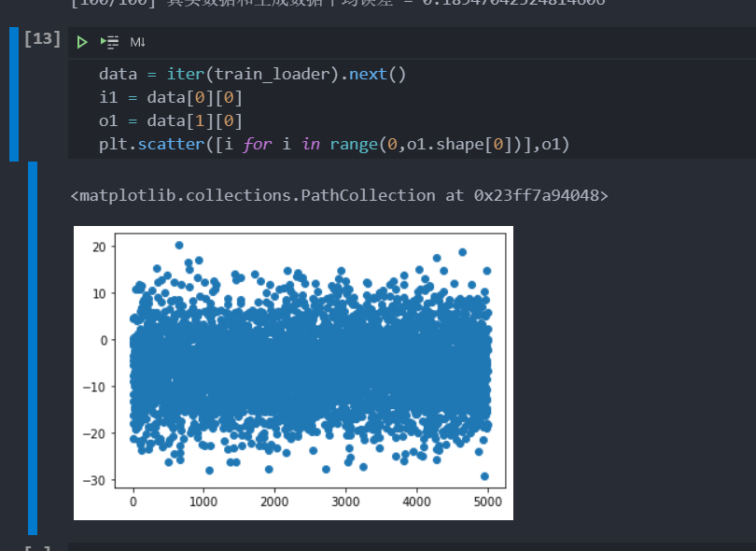Click the code line 'i1 = data[0][0]'
This screenshot has height=551, width=756.
click(171, 97)
